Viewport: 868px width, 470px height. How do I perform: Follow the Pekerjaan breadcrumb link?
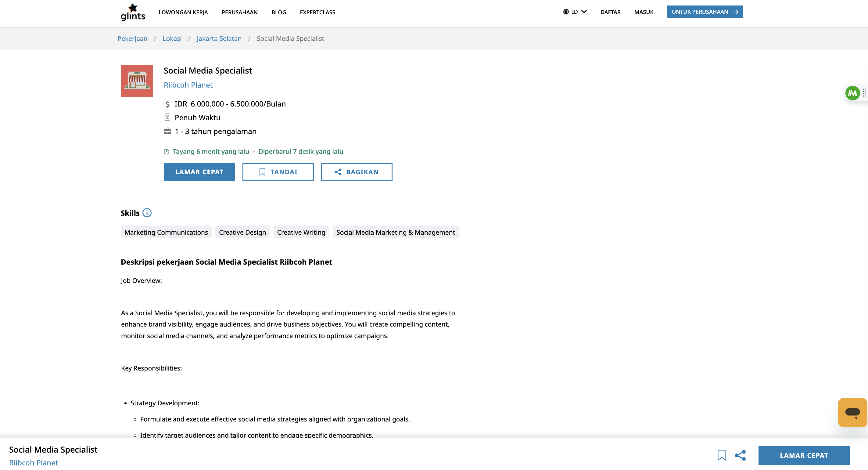[x=132, y=38]
